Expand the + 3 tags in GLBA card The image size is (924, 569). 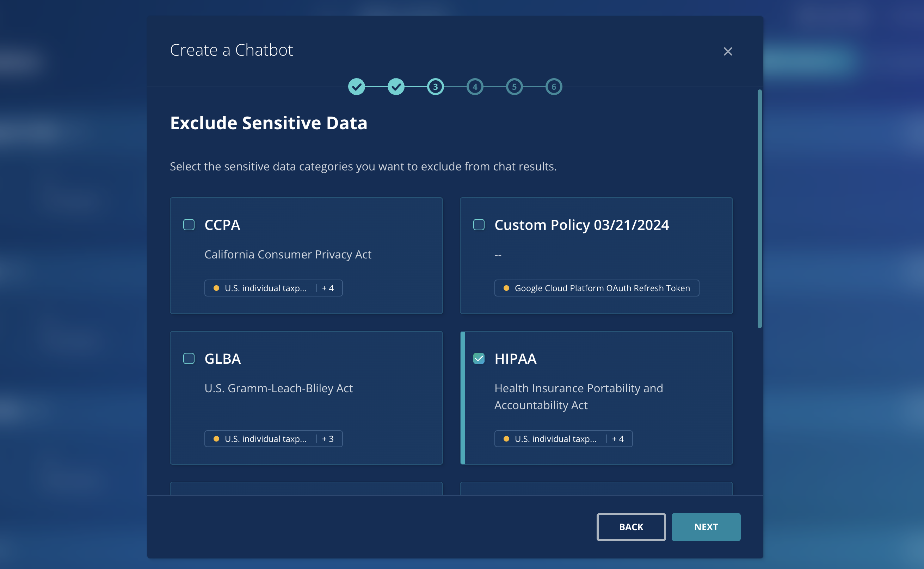[328, 439]
